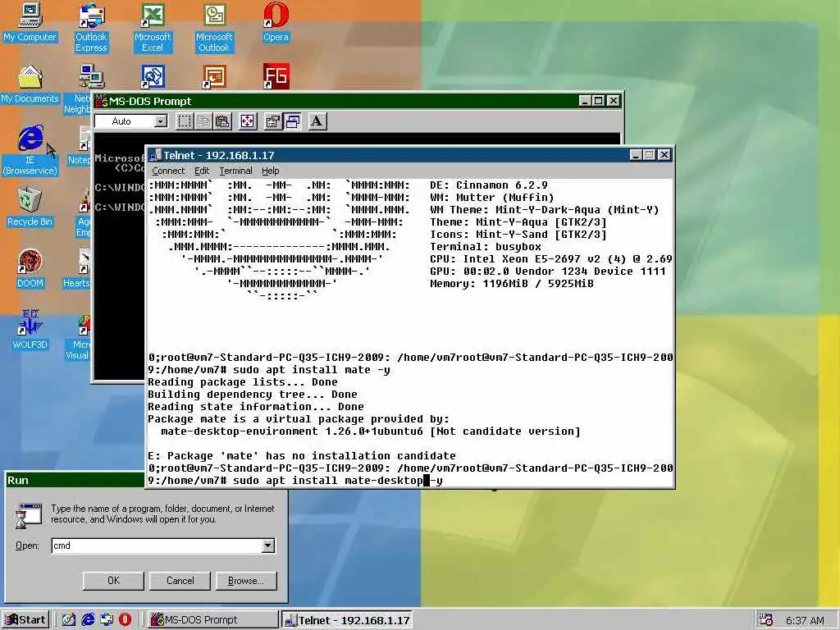Expand the Auto font size dropdown
This screenshot has height=630, width=840.
click(160, 121)
